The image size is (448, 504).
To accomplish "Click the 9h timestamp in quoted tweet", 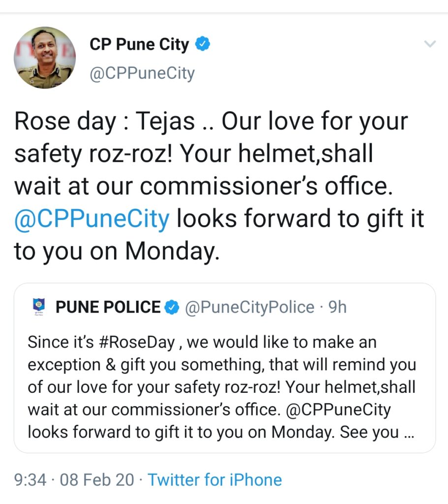I will click(337, 307).
